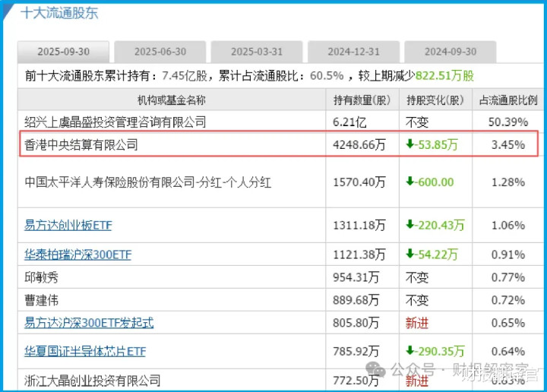
Task: Click the -600.00 change value
Action: (x=430, y=182)
